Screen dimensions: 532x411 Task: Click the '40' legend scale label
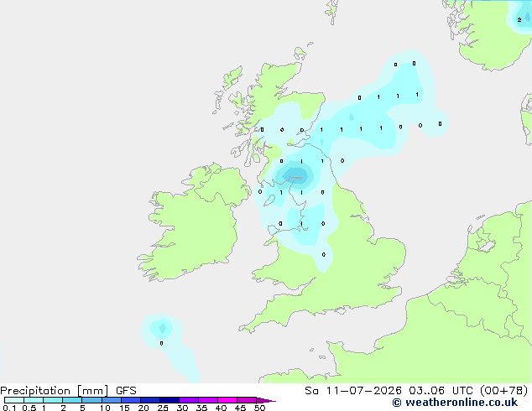point(221,408)
